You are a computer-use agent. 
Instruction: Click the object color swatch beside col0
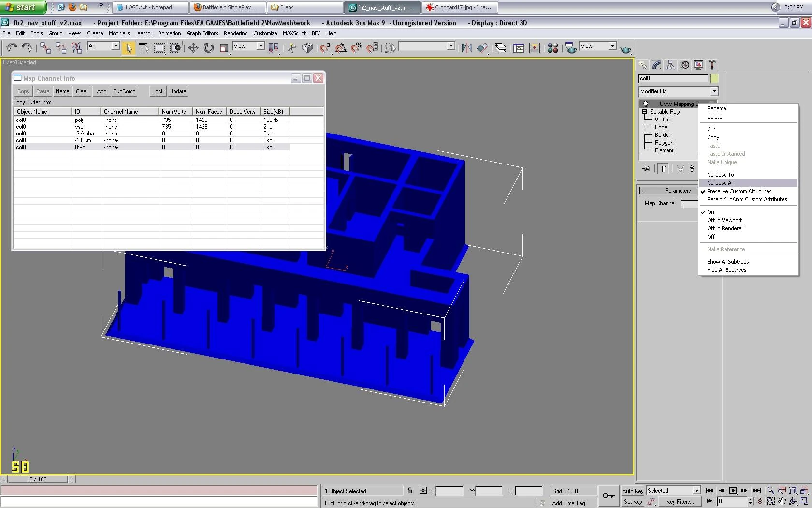(714, 78)
